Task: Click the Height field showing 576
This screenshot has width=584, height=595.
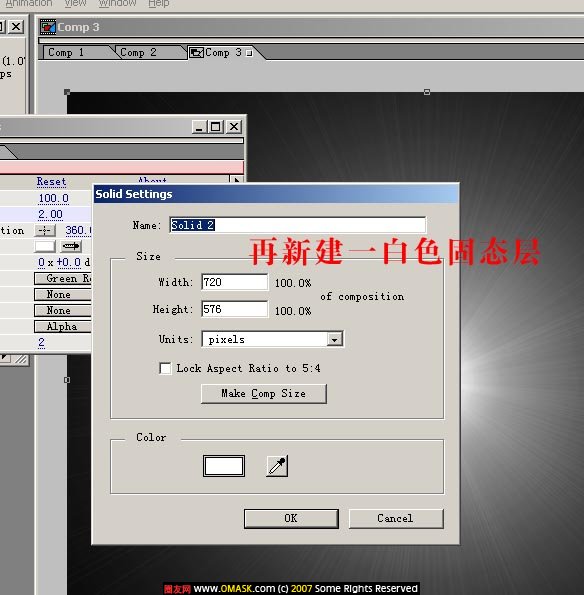Action: click(x=235, y=309)
